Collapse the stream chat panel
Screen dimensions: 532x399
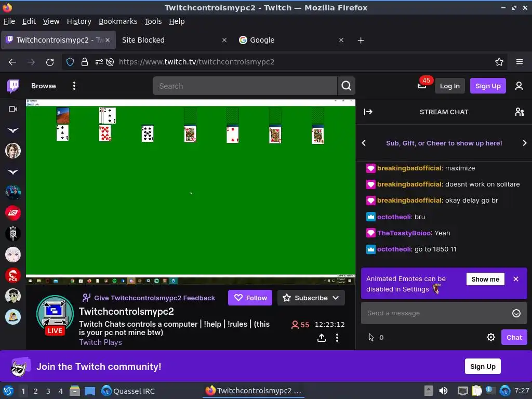pyautogui.click(x=368, y=112)
